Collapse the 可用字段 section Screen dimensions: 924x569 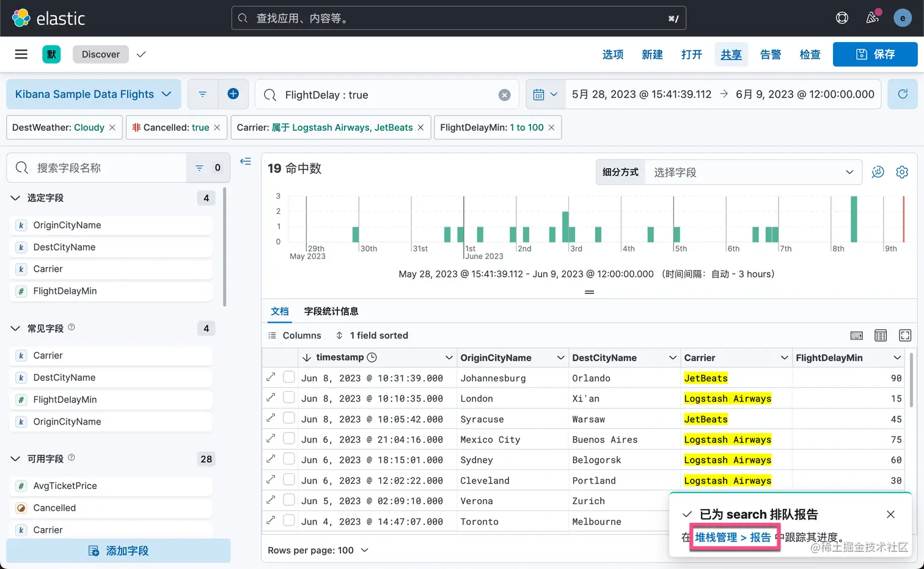15,458
